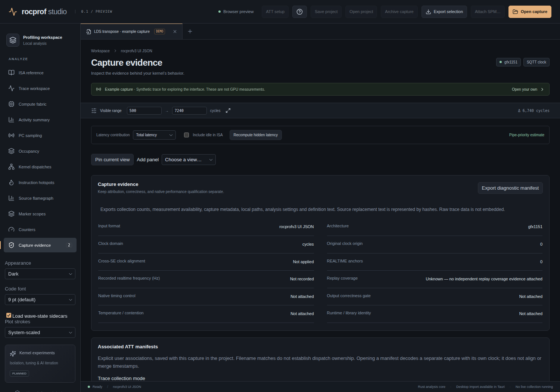Click Open your own chevron link
Viewport: 560px width, 392px height.
click(x=528, y=89)
